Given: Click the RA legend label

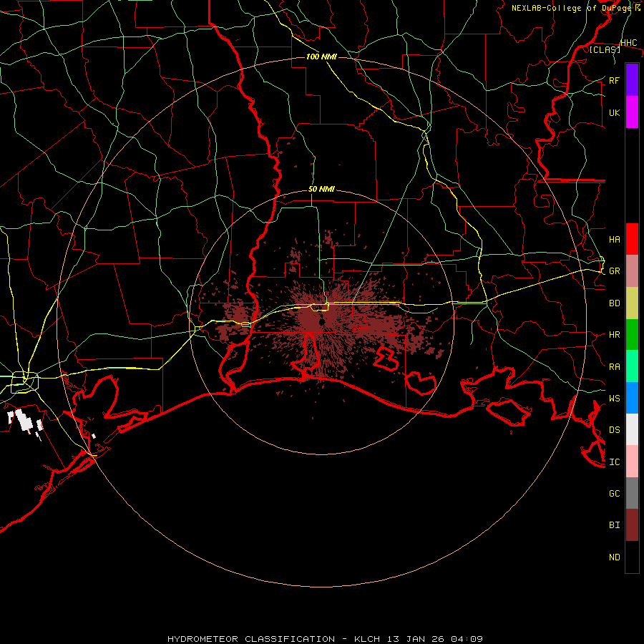Looking at the screenshot, I should 614,367.
